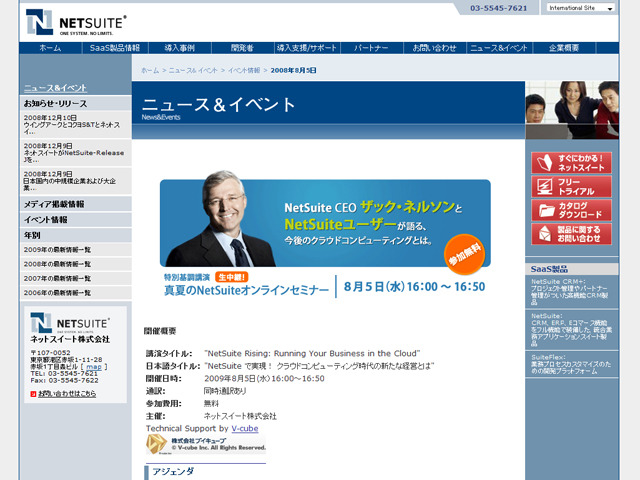The width and height of the screenshot is (640, 480).
Task: Click the V-cube technical support link
Action: (244, 429)
